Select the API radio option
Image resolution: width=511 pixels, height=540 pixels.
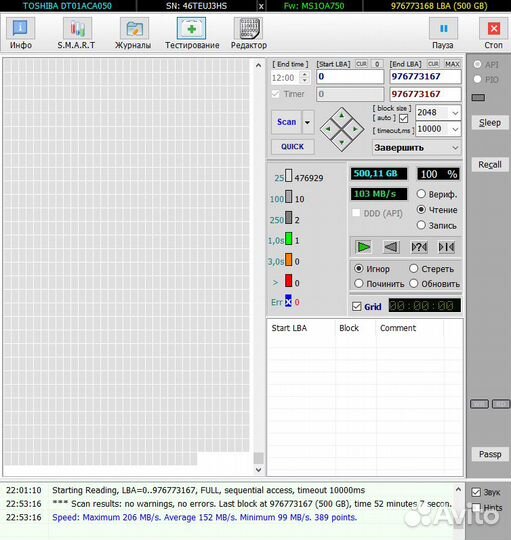[478, 64]
